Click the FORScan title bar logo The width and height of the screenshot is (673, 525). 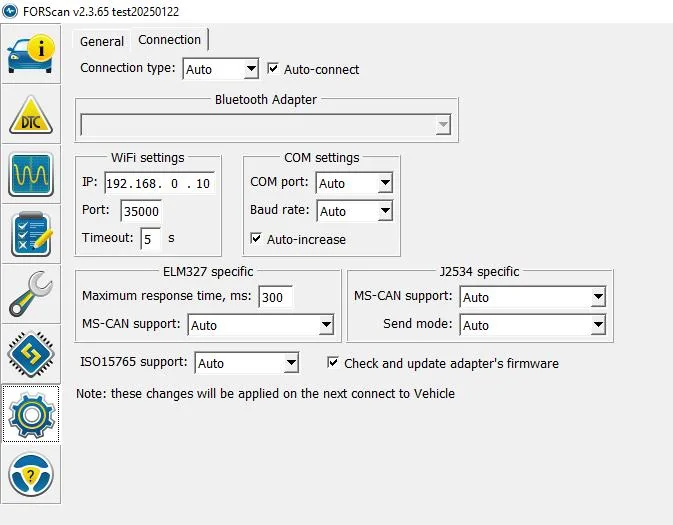(10, 11)
